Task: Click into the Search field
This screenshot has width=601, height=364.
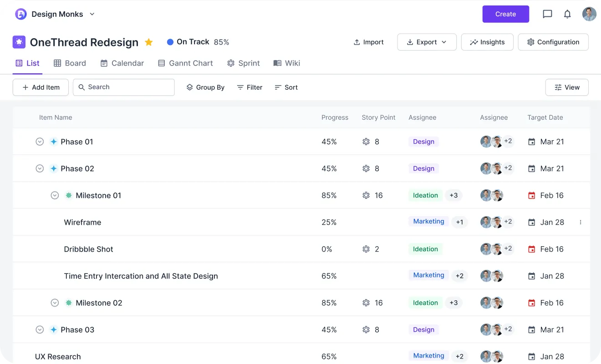Action: pyautogui.click(x=124, y=87)
